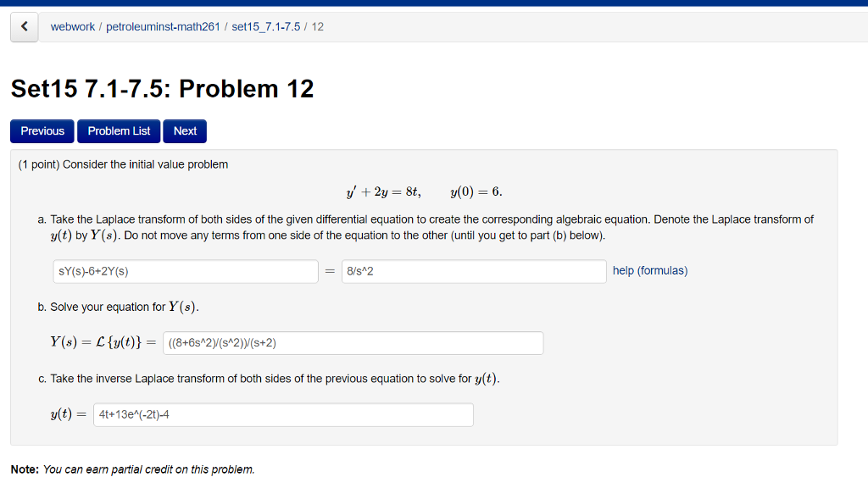The width and height of the screenshot is (868, 488).
Task: Click the 8/s^2 answer field
Action: [474, 271]
